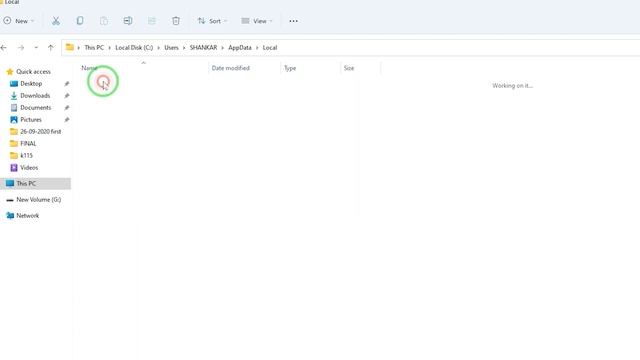Image resolution: width=640 pixels, height=360 pixels.
Task: Open Downloads in sidebar
Action: (35, 96)
